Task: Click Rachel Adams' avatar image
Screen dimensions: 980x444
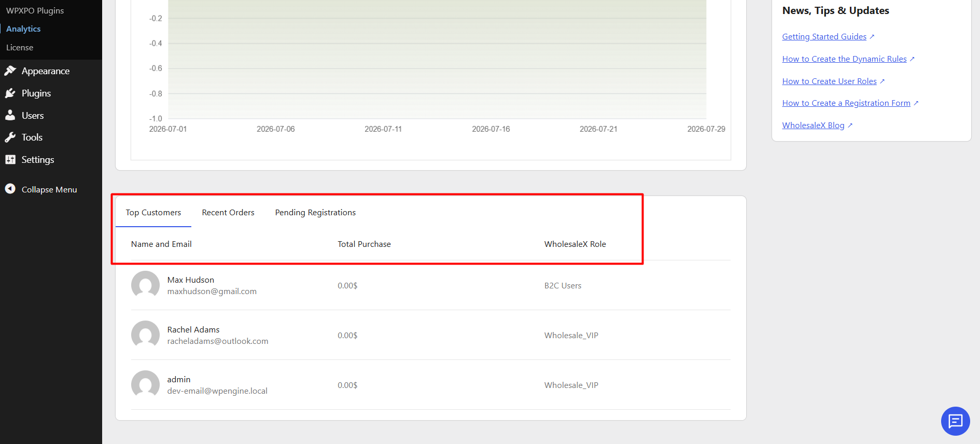Action: click(145, 335)
